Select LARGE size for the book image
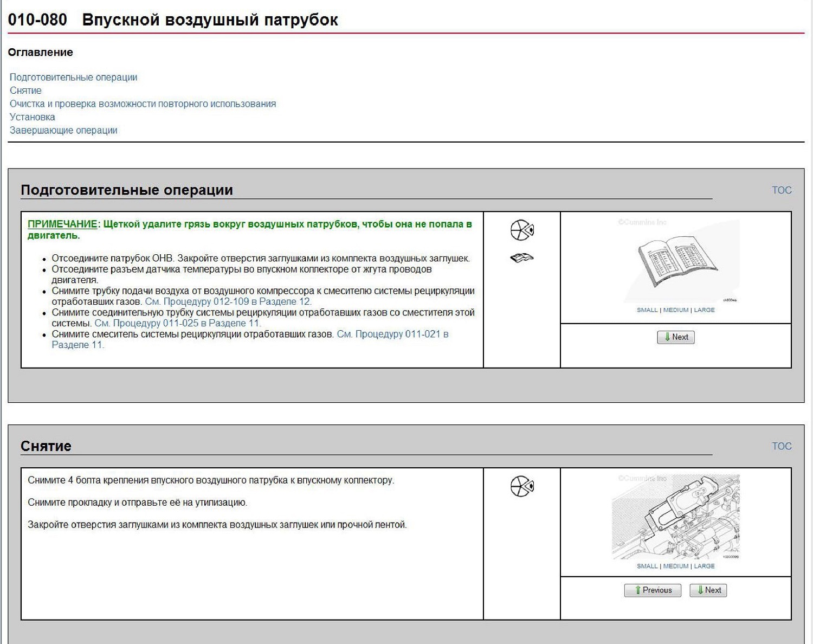Screen dimensions: 813x644 point(704,310)
